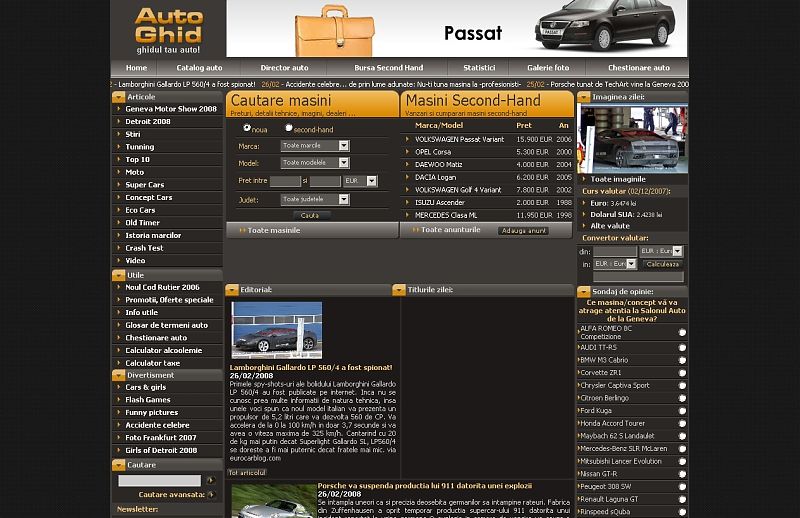Open the Galerie foto menu
Image resolution: width=800 pixels, height=518 pixels.
pyautogui.click(x=548, y=68)
